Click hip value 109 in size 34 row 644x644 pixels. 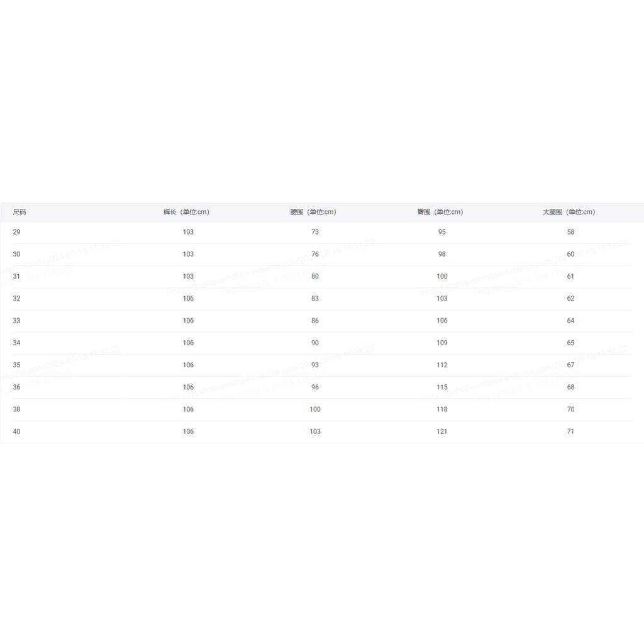click(x=442, y=343)
